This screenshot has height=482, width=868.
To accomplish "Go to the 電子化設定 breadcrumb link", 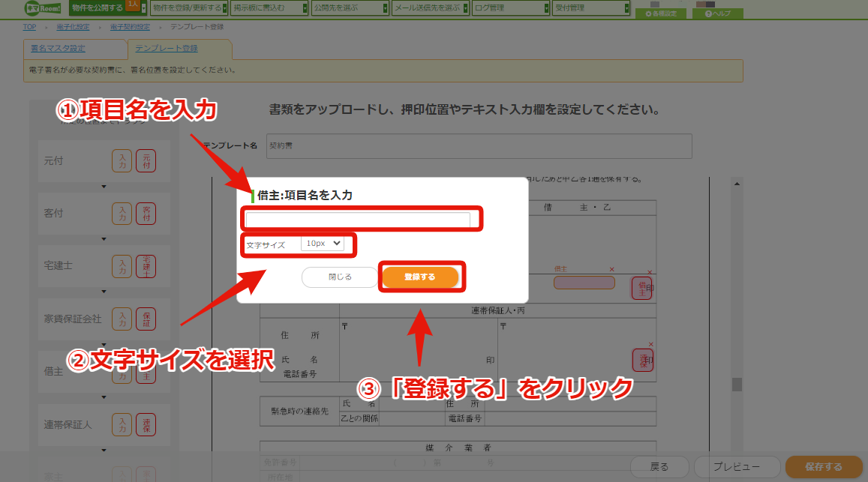I will click(73, 26).
